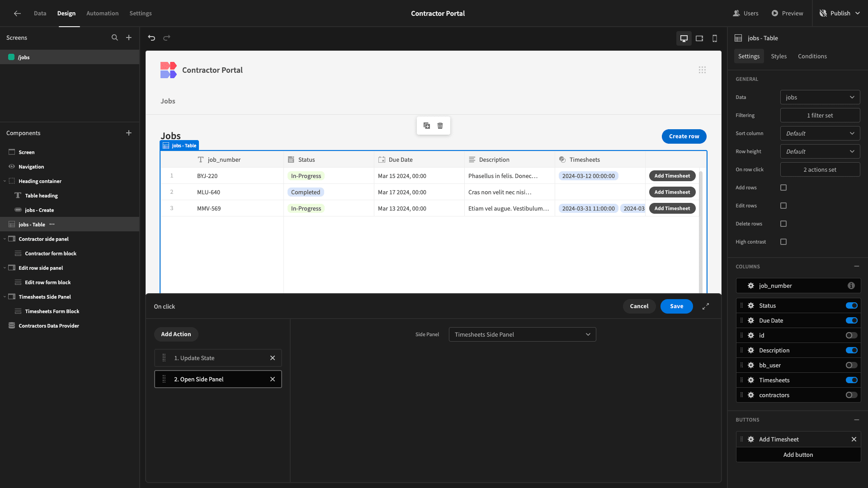Open settings gear for Description column

point(751,351)
